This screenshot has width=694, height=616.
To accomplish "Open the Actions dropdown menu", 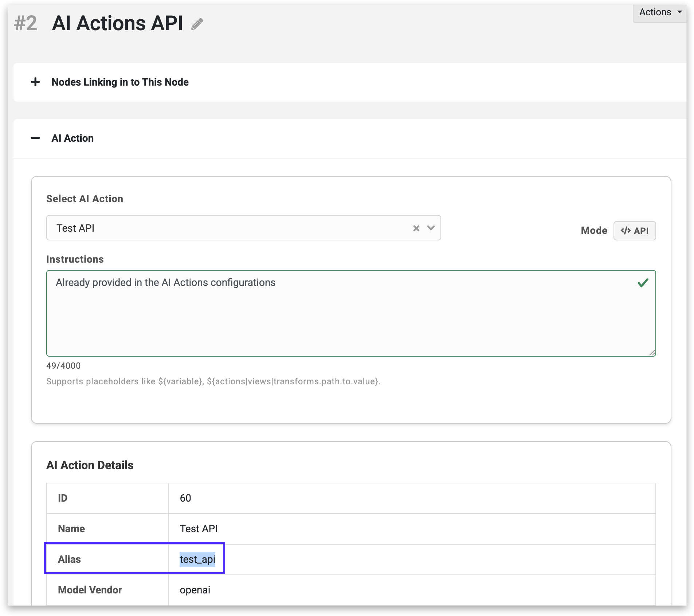I will [x=659, y=12].
